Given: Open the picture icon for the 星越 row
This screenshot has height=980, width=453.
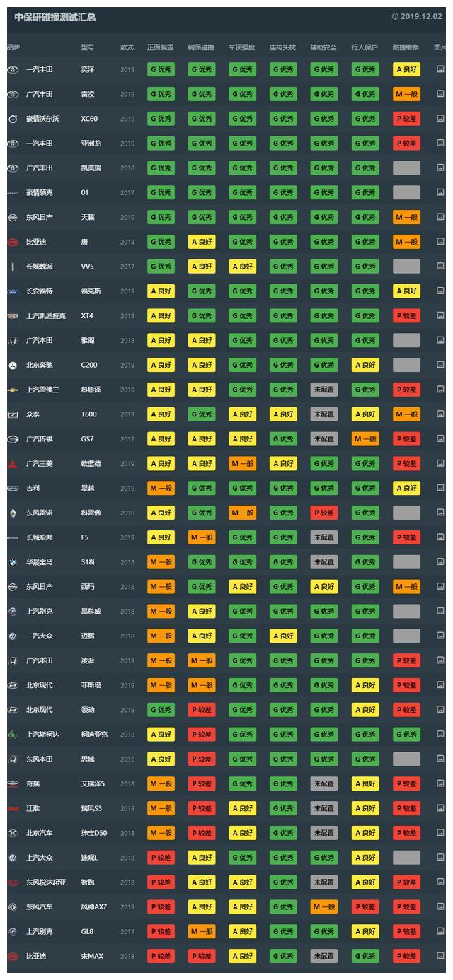Looking at the screenshot, I should 441,488.
